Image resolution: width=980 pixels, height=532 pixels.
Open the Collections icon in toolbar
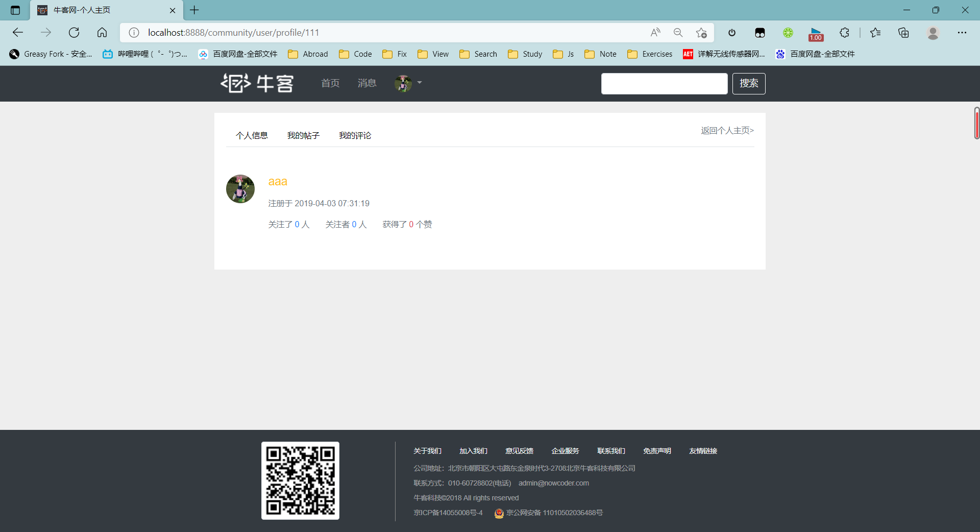tap(903, 33)
